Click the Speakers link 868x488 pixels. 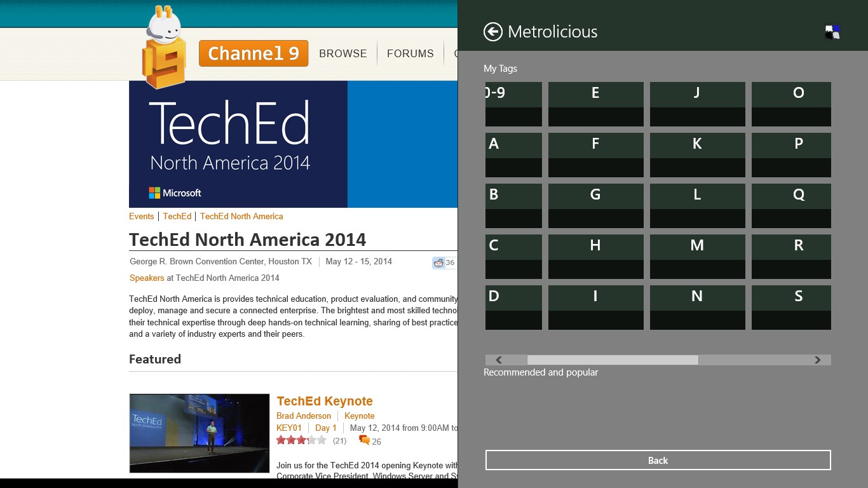[x=147, y=278]
